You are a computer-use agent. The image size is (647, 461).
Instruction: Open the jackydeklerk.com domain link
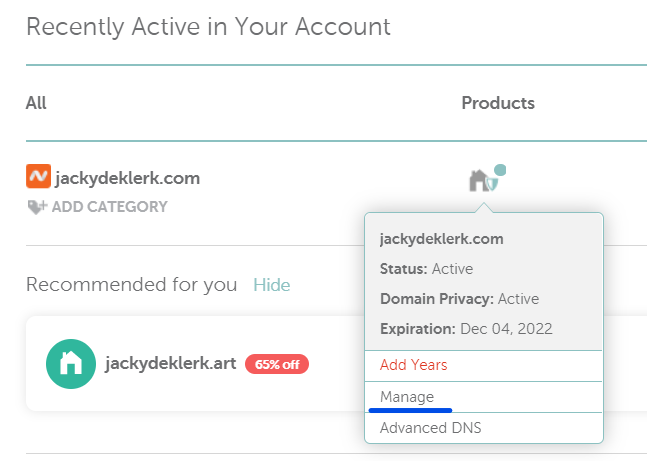128,178
